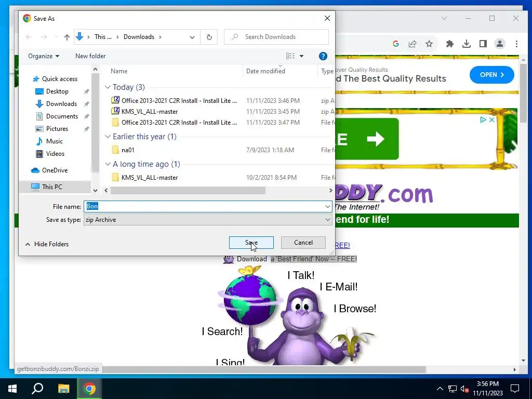The width and height of the screenshot is (532, 399).
Task: Open recent pages dropdown beside forward arrow
Action: [x=56, y=37]
